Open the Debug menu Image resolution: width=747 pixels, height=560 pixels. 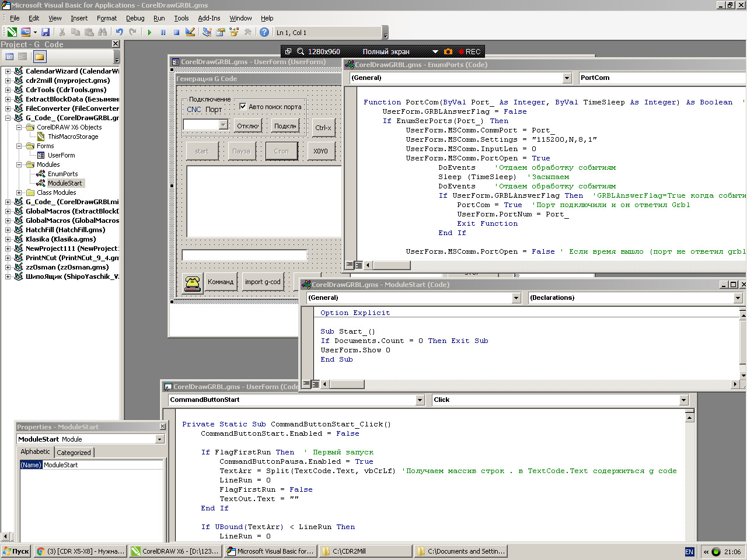(135, 18)
